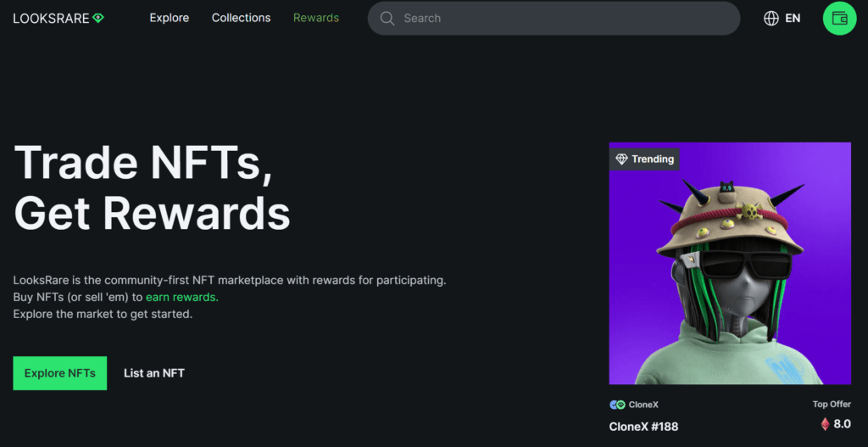Click the Ethereum icon next to 8.0
The width and height of the screenshot is (868, 447).
(x=825, y=424)
